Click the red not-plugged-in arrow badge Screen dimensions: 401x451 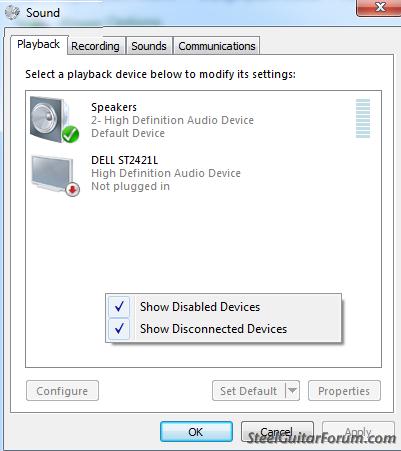[73, 190]
